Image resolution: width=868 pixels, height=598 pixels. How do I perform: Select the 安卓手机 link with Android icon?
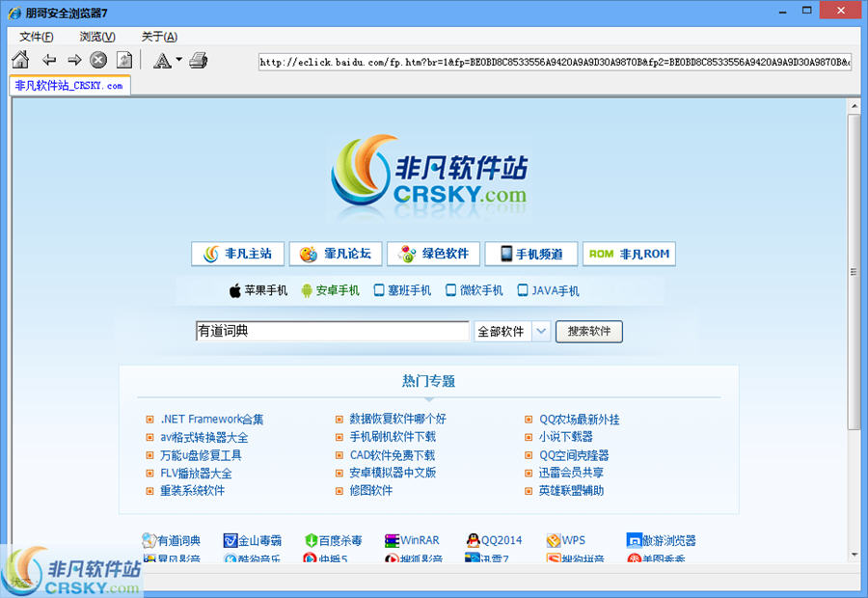(x=331, y=290)
